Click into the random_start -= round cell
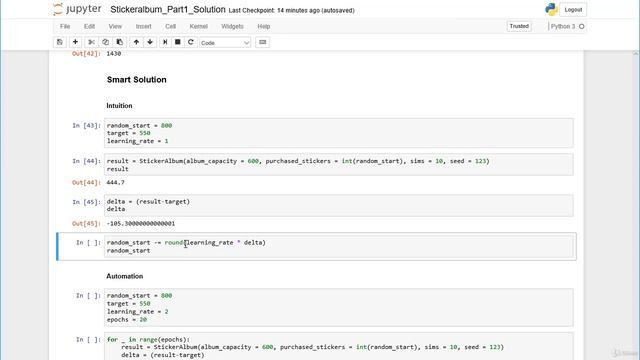 [x=338, y=247]
